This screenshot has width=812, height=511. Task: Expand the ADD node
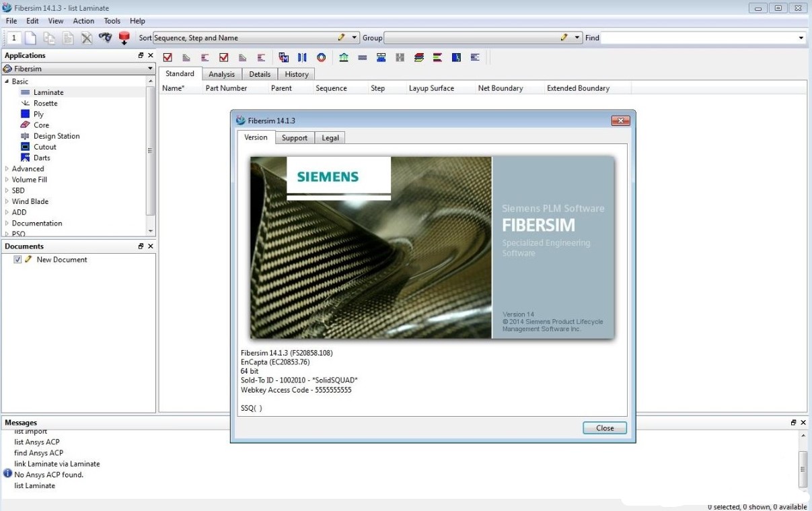click(x=7, y=212)
